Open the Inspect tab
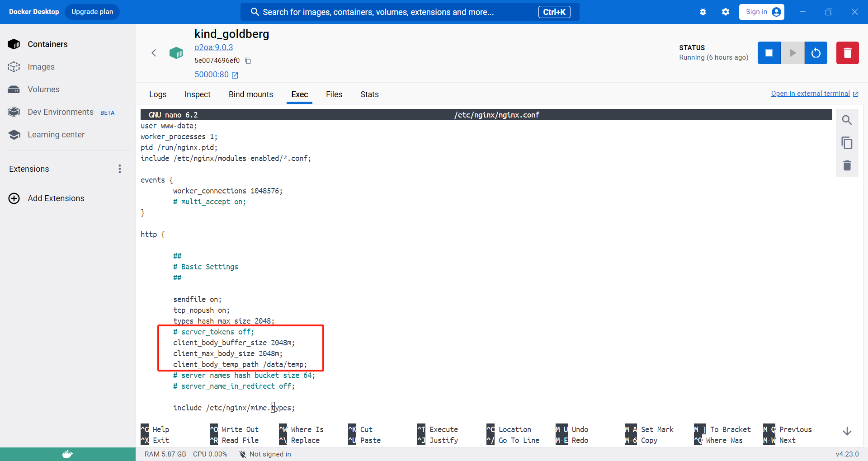Screen dimensions: 868x461 coord(198,94)
